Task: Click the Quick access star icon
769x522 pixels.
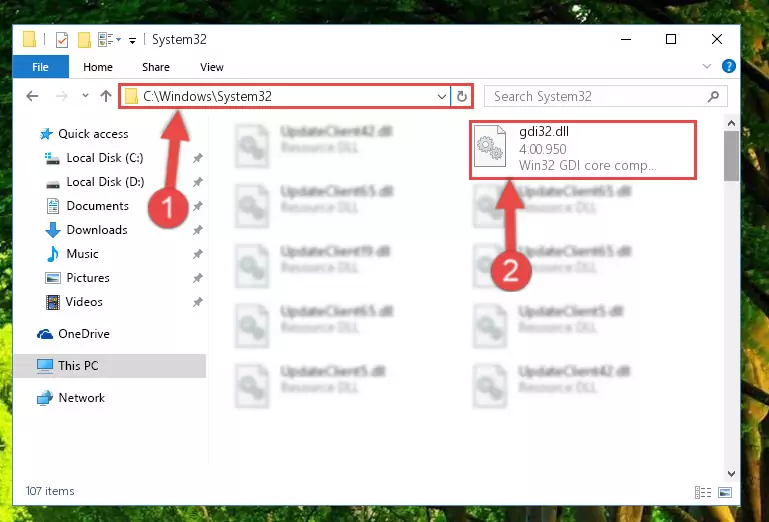Action: coord(46,133)
